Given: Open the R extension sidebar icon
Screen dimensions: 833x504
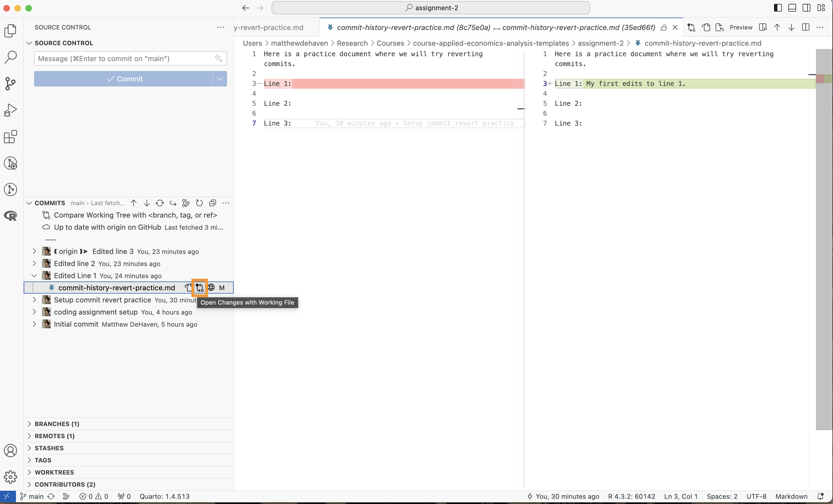Looking at the screenshot, I should (10, 216).
